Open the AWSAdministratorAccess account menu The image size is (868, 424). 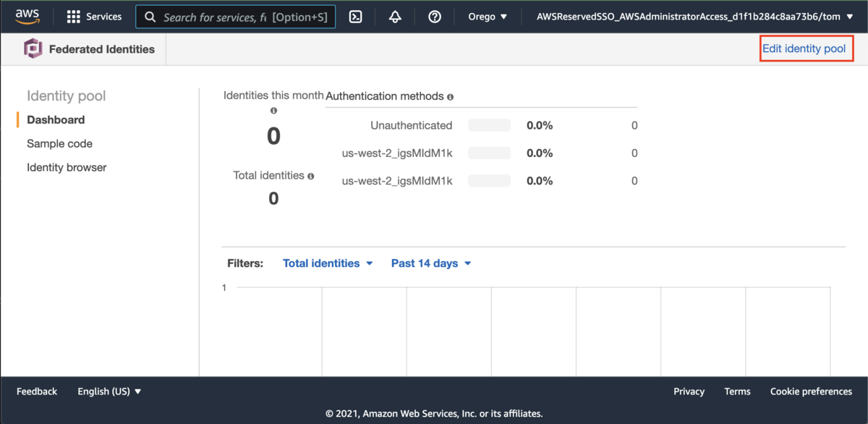[694, 17]
